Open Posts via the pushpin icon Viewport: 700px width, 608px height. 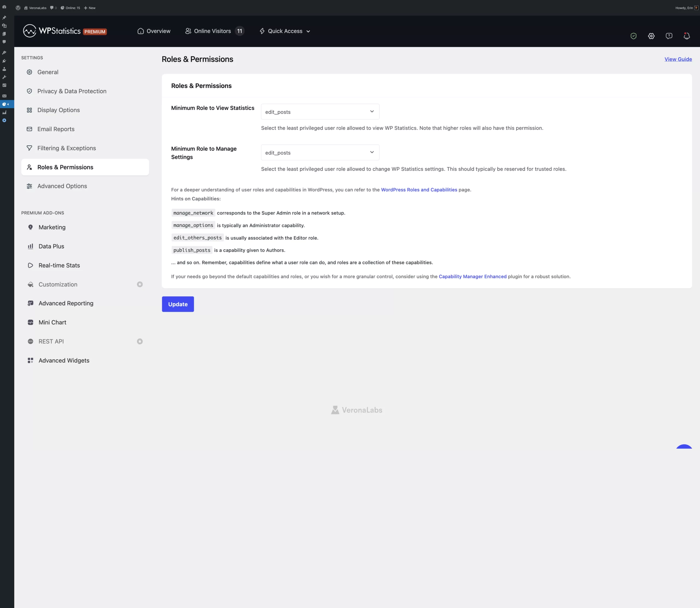(4, 18)
